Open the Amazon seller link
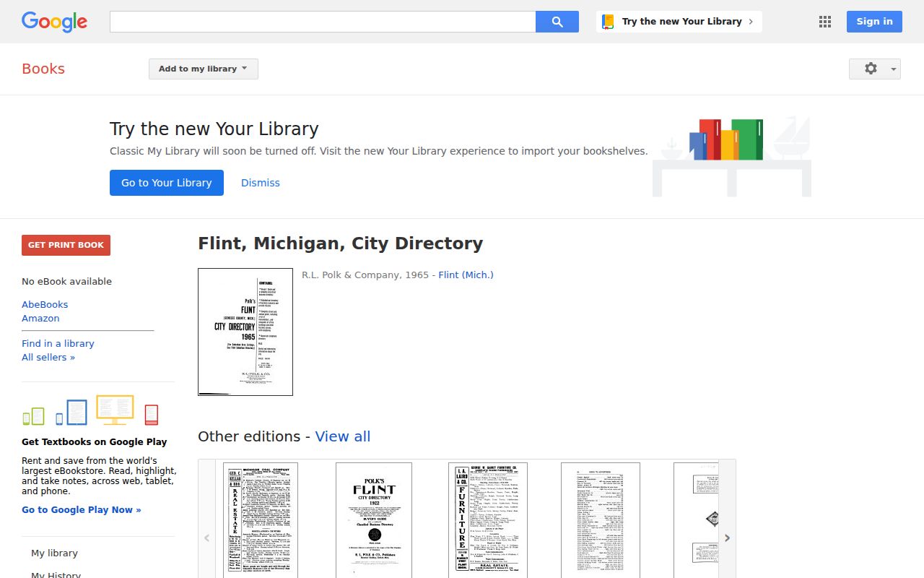This screenshot has height=578, width=924. point(40,318)
